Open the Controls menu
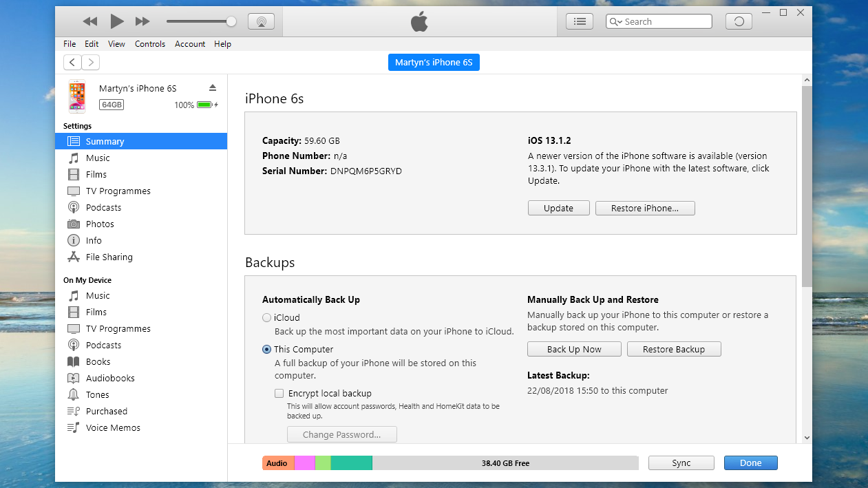868x488 pixels. point(149,44)
